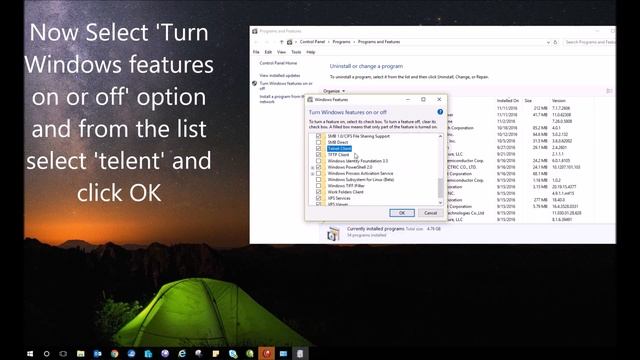Launch File Explorer from the taskbar
This screenshot has width=640, height=360.
(x=80, y=353)
